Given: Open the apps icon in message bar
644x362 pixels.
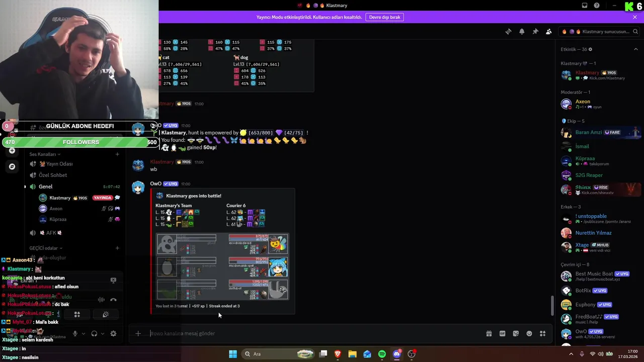Looking at the screenshot, I should [542, 333].
